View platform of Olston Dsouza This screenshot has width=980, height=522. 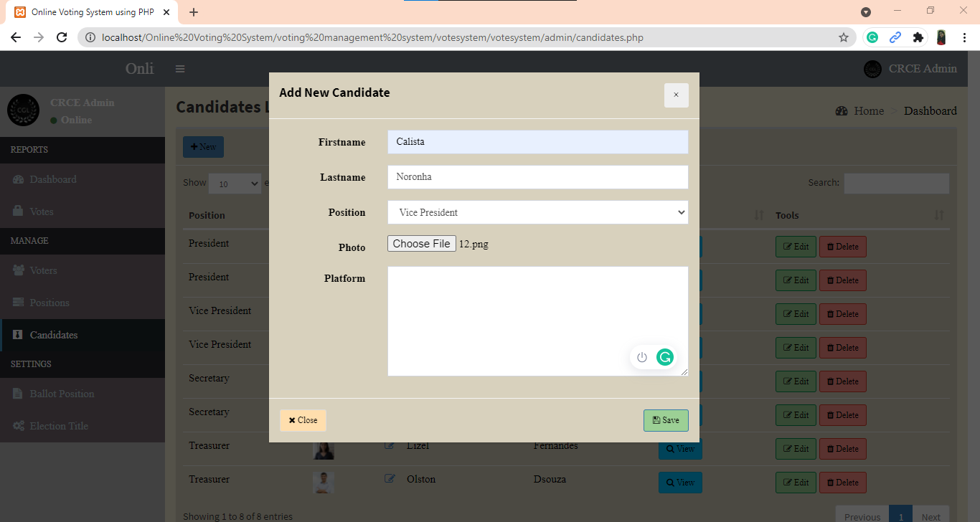tap(680, 483)
